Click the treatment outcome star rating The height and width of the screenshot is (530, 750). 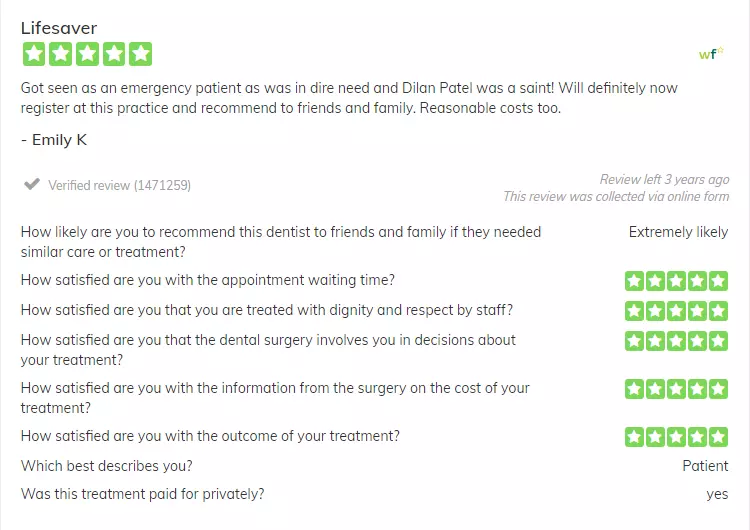676,437
